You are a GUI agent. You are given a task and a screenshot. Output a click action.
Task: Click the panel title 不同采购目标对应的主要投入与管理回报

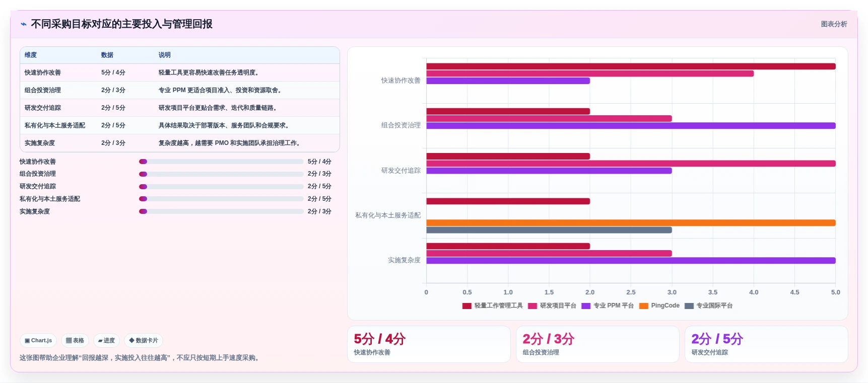(x=121, y=24)
